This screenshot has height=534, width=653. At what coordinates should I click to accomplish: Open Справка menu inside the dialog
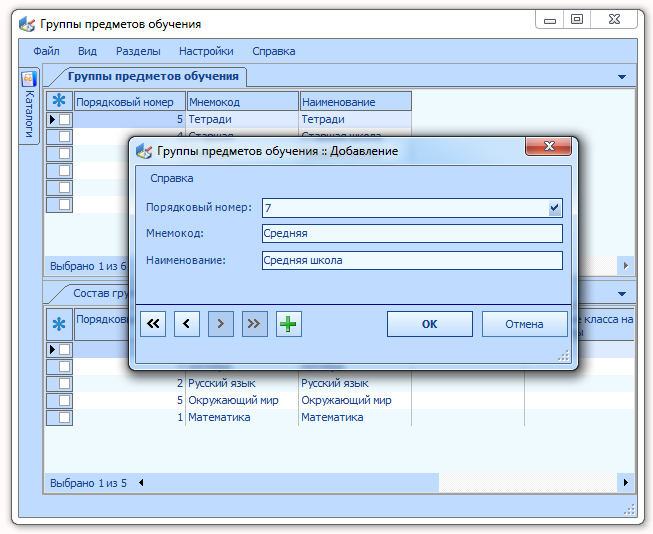tap(172, 178)
